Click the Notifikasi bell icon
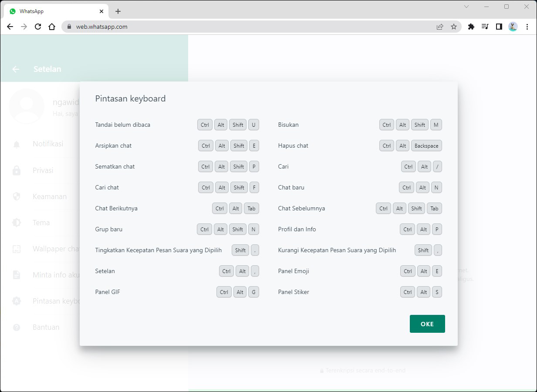Screen dimensions: 537x392 [16, 144]
